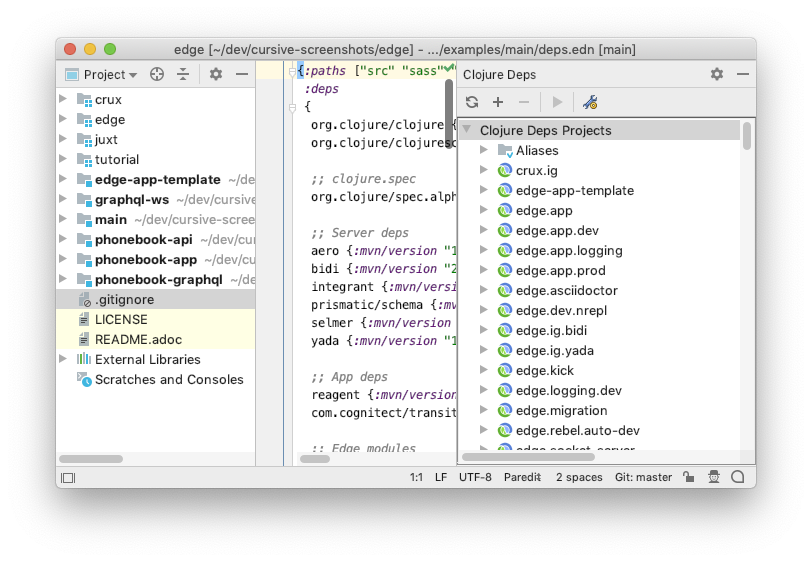The image size is (812, 562).
Task: Click fold marker on :deps map line
Action: pos(292,107)
